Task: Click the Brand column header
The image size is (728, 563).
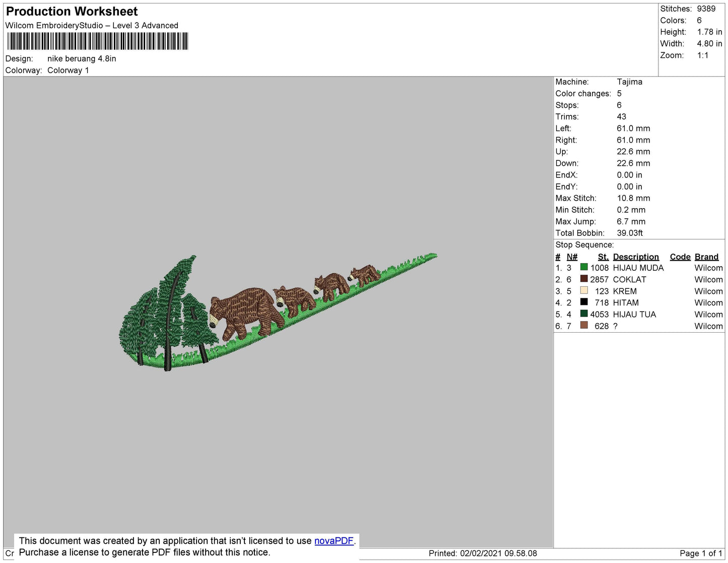Action: click(706, 257)
